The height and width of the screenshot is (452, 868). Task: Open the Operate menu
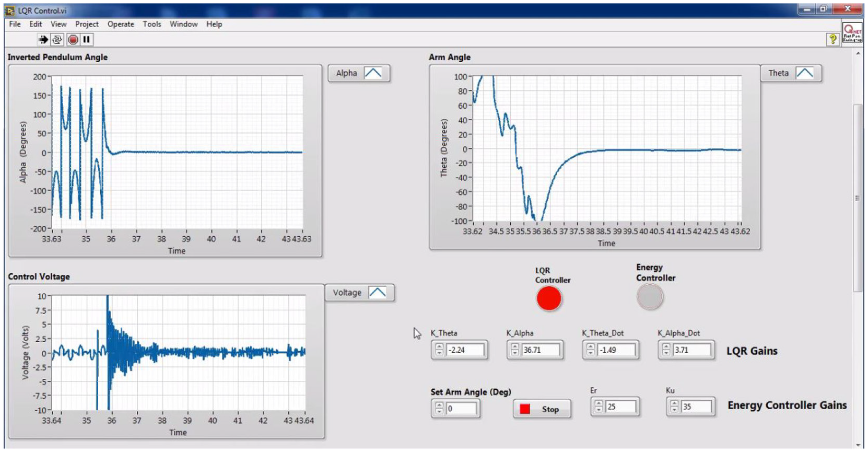click(x=121, y=24)
